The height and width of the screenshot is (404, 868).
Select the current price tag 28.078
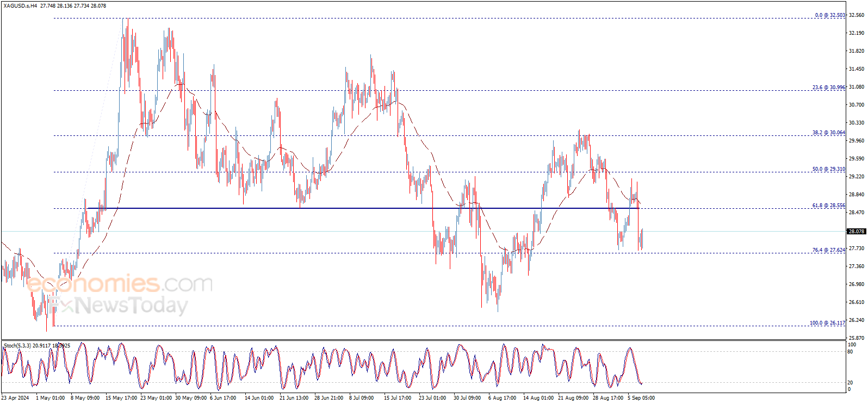856,232
